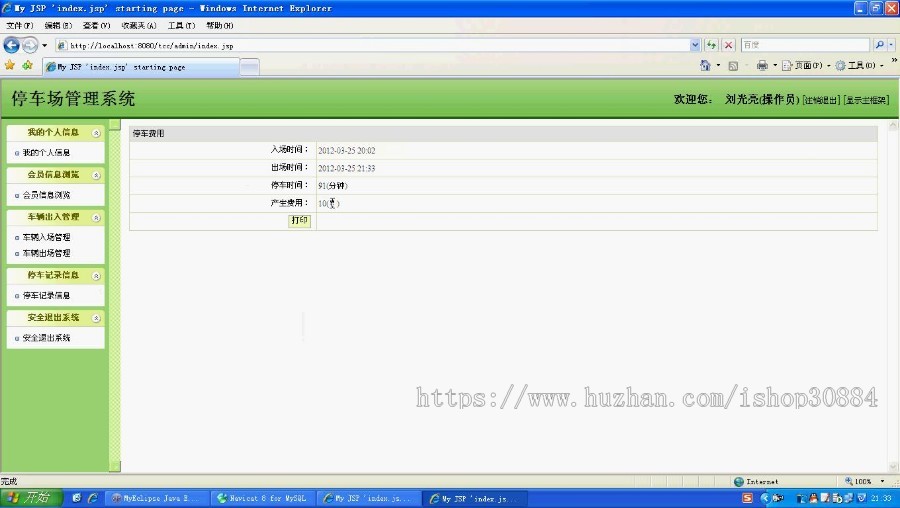Image resolution: width=900 pixels, height=508 pixels.
Task: Open the 会员信息浏览 sidebar link
Action: click(46, 195)
